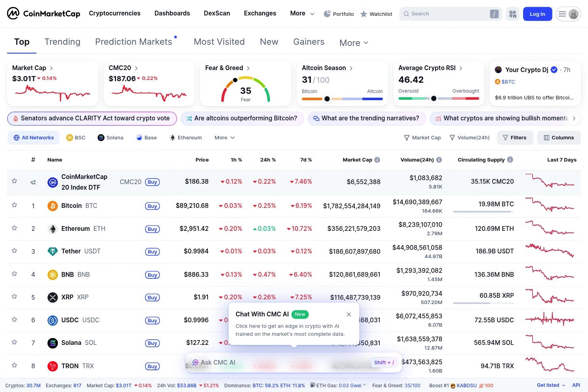Click the Buy button for Bitcoin
This screenshot has height=392, width=588.
[x=152, y=206]
